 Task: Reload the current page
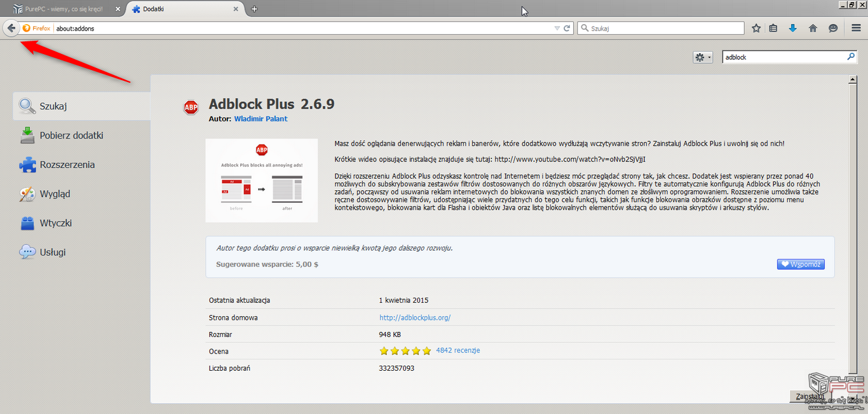(x=567, y=29)
